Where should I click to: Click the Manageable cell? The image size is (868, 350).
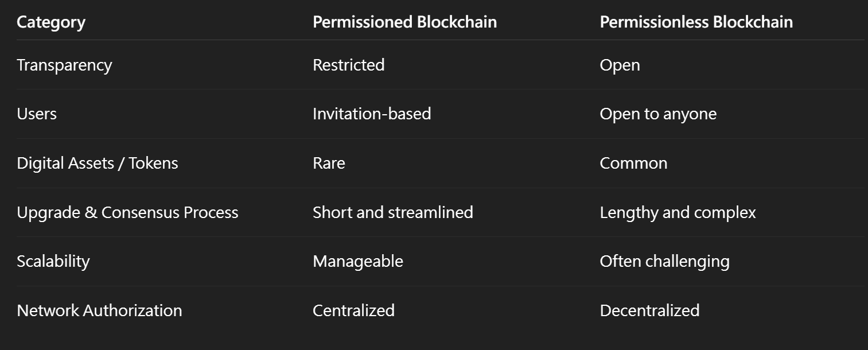click(358, 262)
